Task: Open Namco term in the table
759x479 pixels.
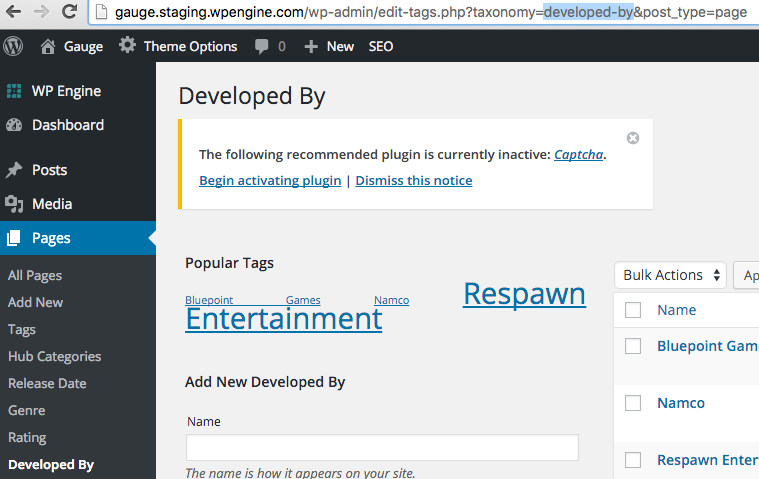Action: tap(681, 403)
